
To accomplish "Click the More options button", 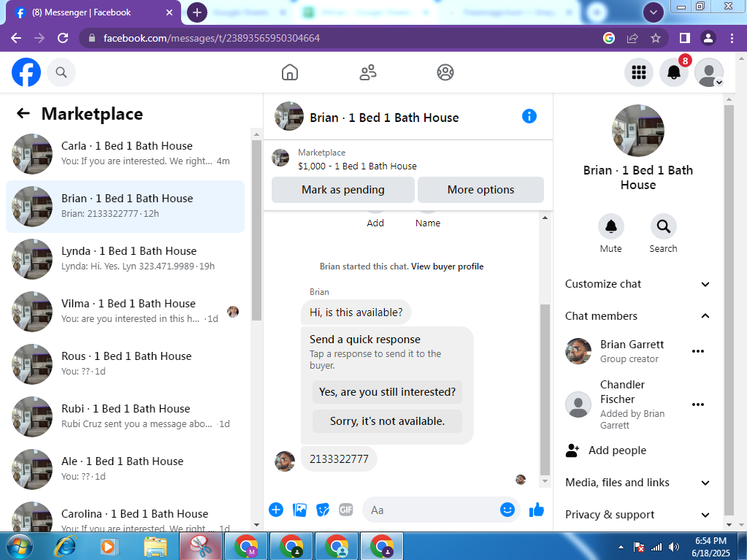I will click(480, 190).
